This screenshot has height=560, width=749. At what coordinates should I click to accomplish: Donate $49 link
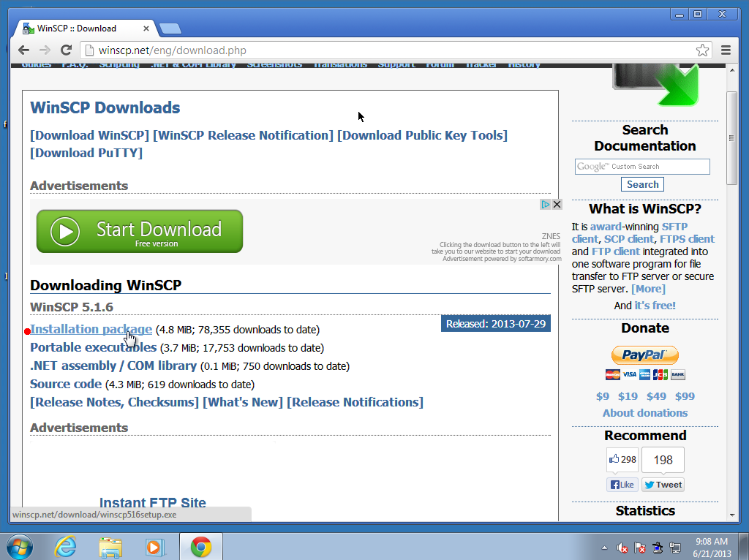(x=656, y=396)
